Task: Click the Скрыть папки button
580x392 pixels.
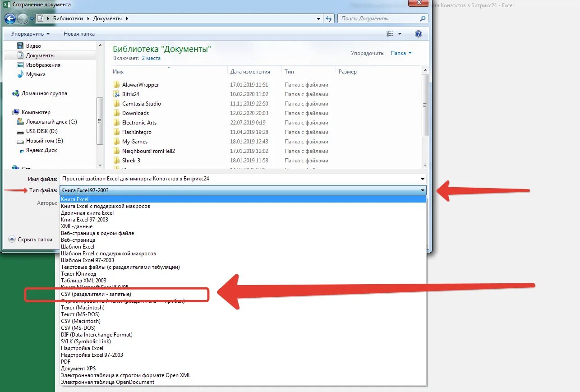Action: coord(31,240)
